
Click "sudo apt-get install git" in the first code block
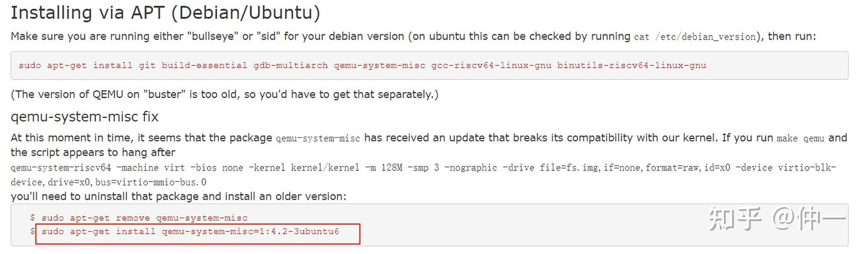point(87,65)
